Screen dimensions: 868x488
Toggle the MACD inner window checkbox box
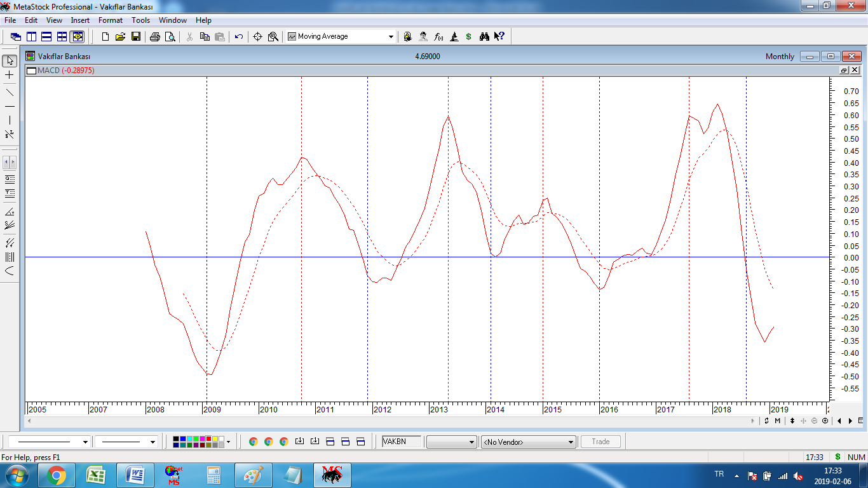pyautogui.click(x=31, y=71)
